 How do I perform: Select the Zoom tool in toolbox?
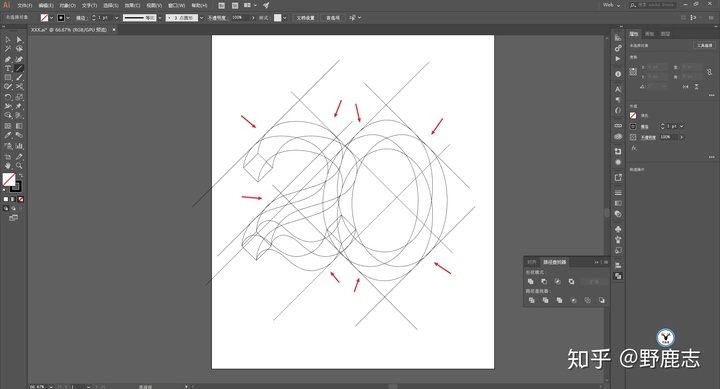pyautogui.click(x=19, y=166)
